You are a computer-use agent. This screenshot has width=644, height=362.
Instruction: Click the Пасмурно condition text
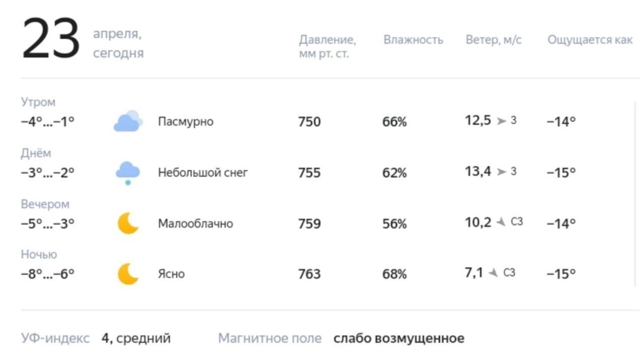point(186,122)
